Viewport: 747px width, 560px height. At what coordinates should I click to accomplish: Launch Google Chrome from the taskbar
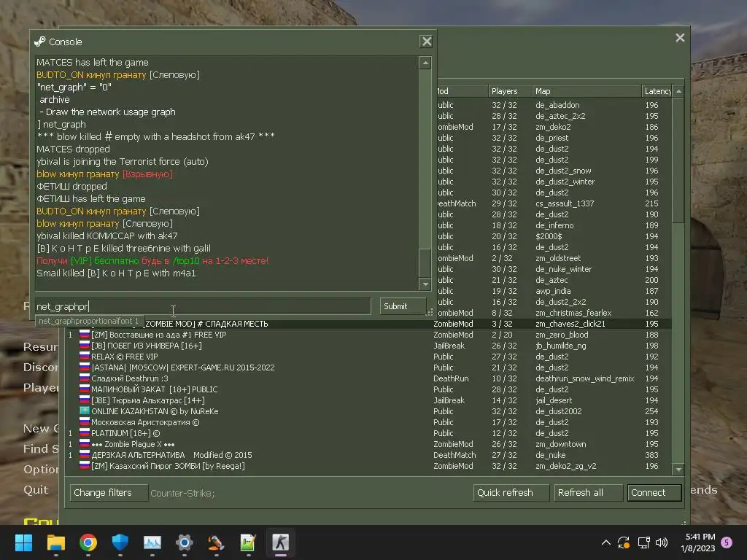click(88, 542)
